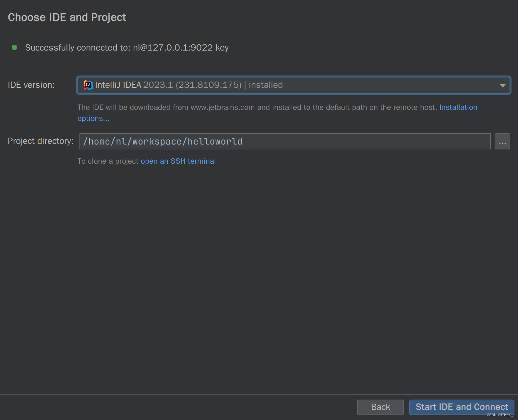Click the 'Choose IDE and Project' heading
Image resolution: width=518 pixels, height=420 pixels.
(67, 17)
